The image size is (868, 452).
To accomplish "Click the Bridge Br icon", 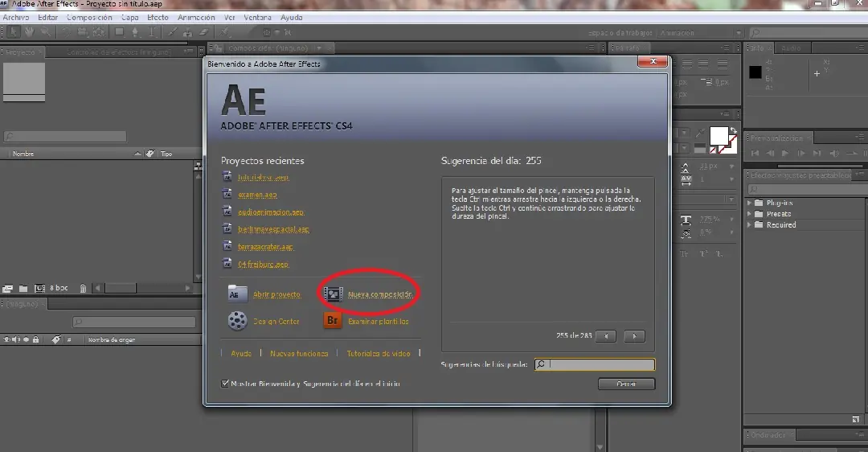I will coord(333,320).
